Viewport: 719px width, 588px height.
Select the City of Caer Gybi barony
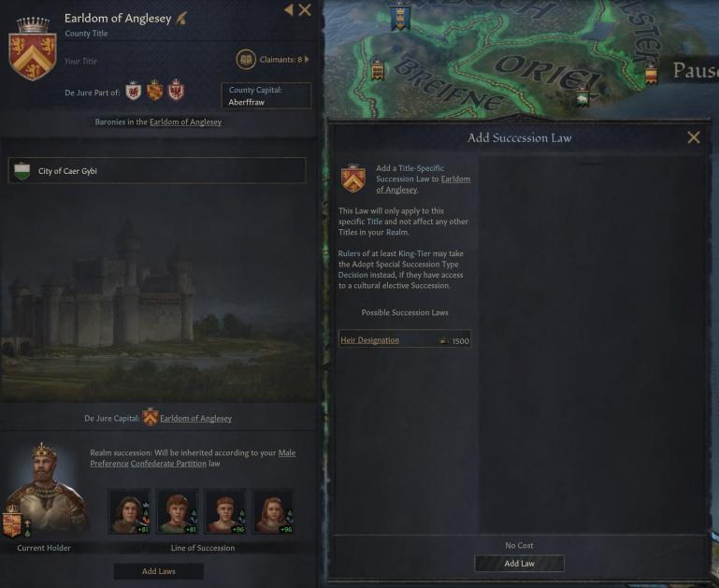tap(157, 171)
